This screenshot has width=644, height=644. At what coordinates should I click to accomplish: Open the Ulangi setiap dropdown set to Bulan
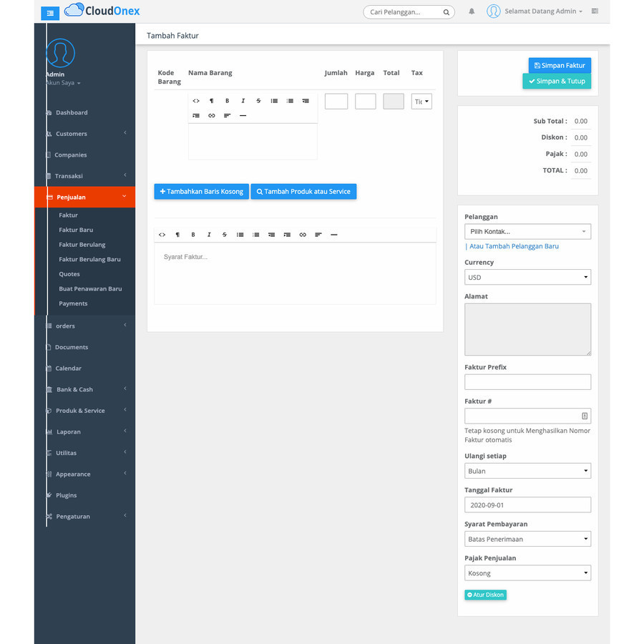tap(527, 470)
